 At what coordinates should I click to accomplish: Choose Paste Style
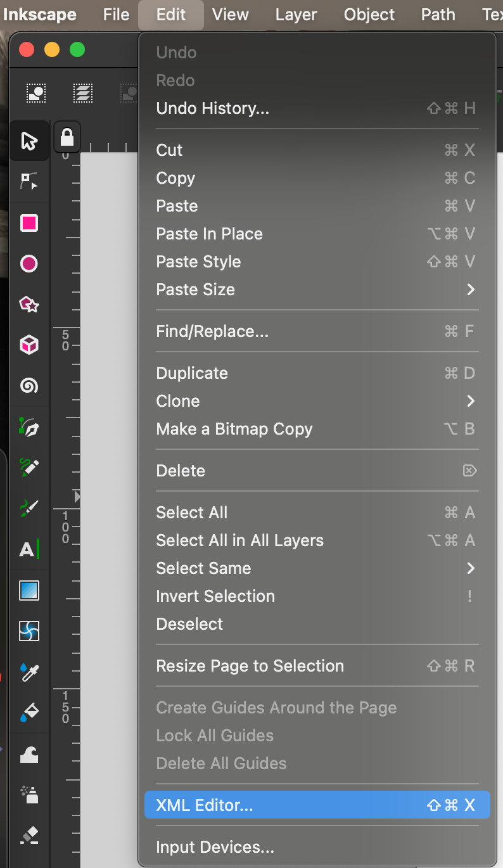point(317,262)
